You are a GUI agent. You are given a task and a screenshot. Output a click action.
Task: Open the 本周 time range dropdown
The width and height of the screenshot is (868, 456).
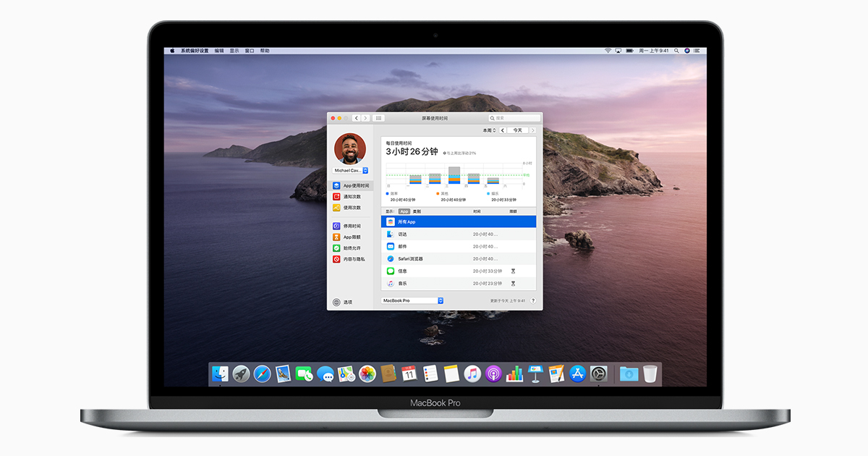489,130
